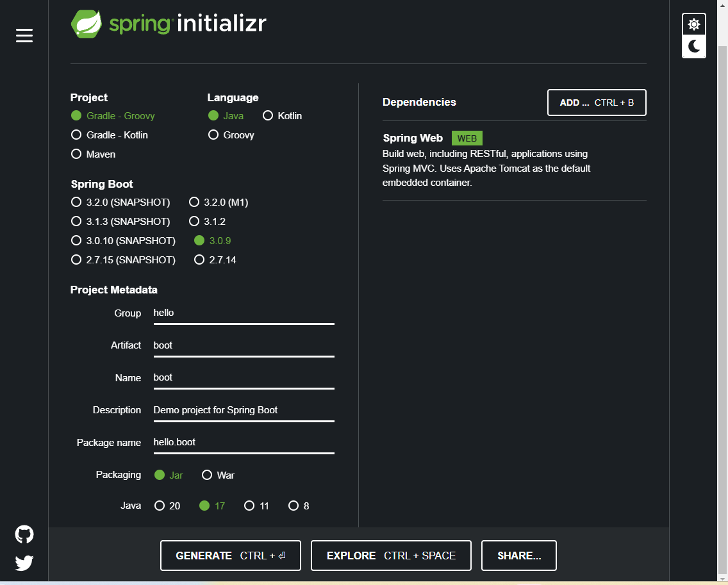Image resolution: width=728 pixels, height=585 pixels.
Task: Click the Spring Initializr logo
Action: pyautogui.click(x=169, y=24)
